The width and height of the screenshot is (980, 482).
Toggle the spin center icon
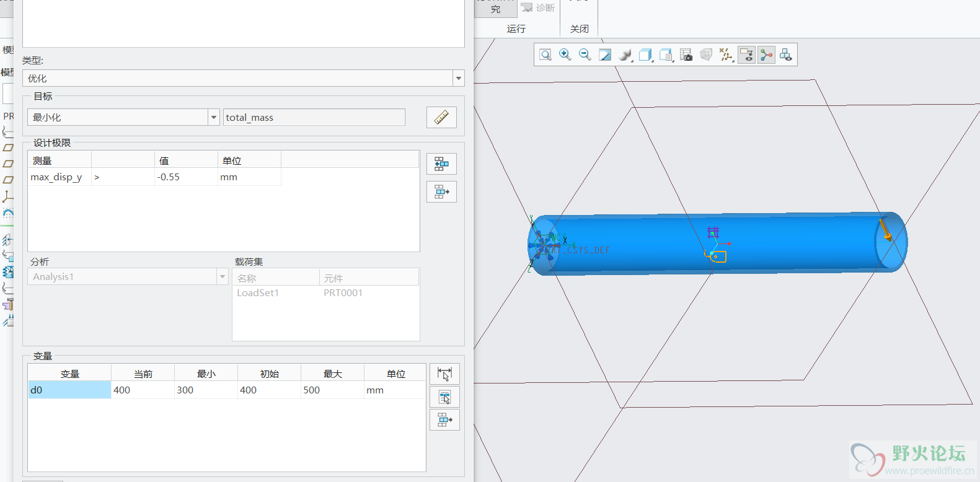pos(767,55)
